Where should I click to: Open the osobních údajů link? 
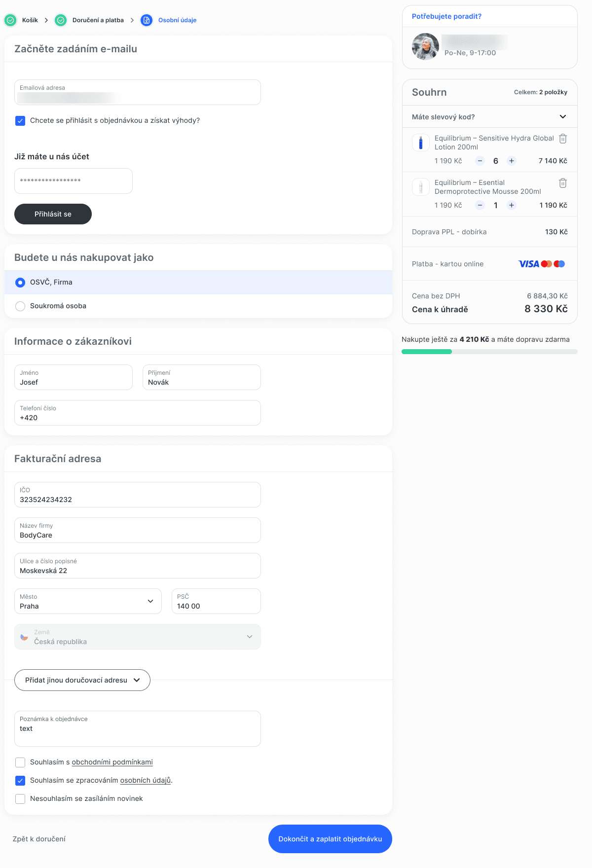point(146,781)
